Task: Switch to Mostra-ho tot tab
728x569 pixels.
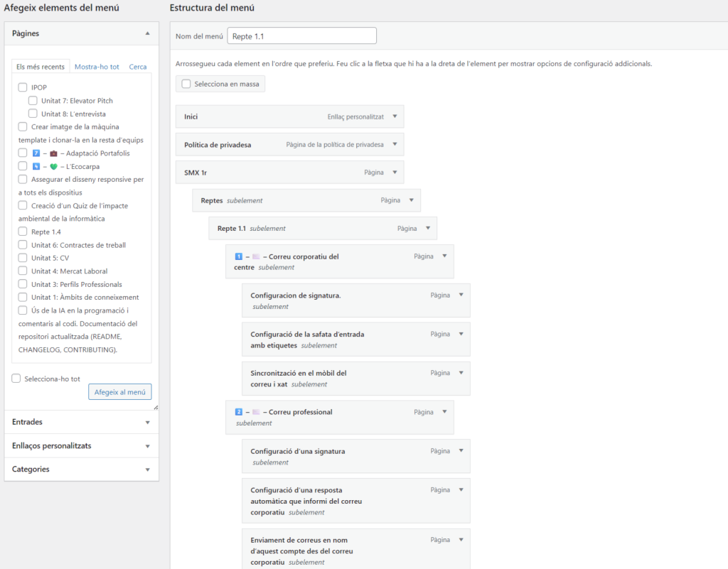Action: click(97, 67)
